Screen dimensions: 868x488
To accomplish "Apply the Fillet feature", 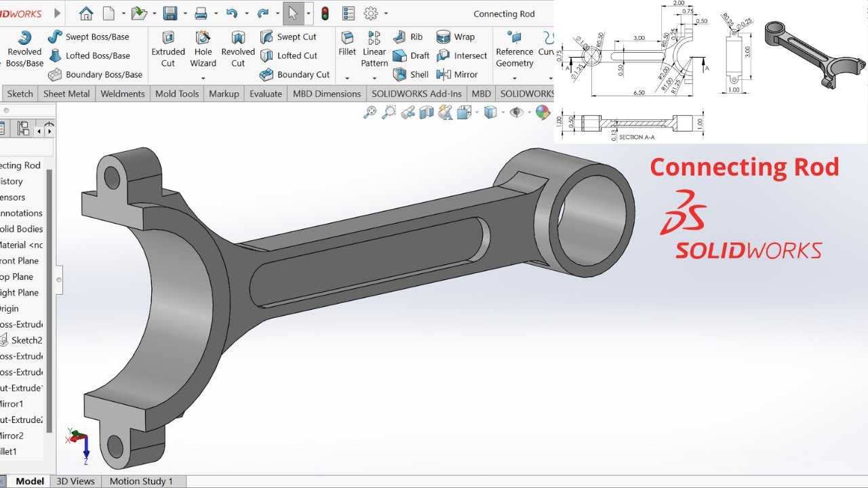I will (x=347, y=44).
